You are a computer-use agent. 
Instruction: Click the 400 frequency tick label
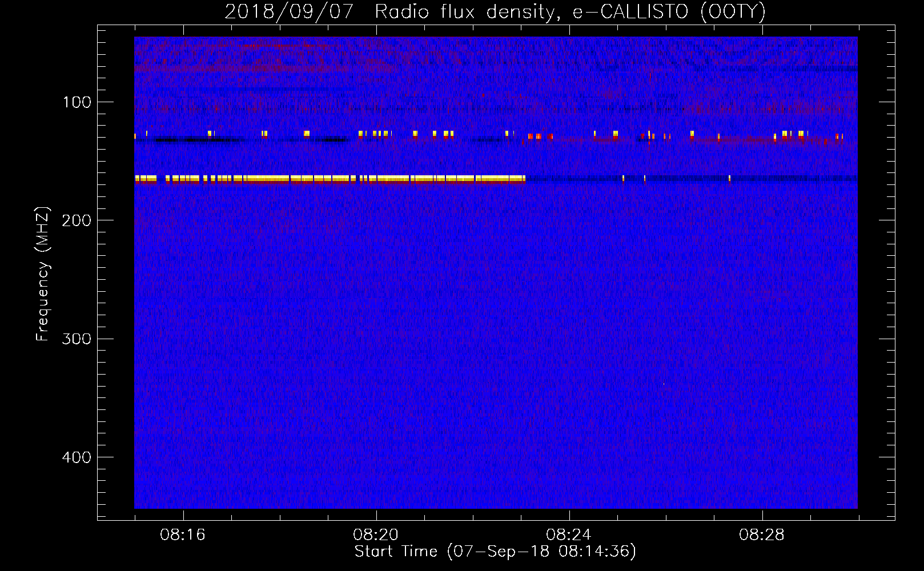point(77,457)
